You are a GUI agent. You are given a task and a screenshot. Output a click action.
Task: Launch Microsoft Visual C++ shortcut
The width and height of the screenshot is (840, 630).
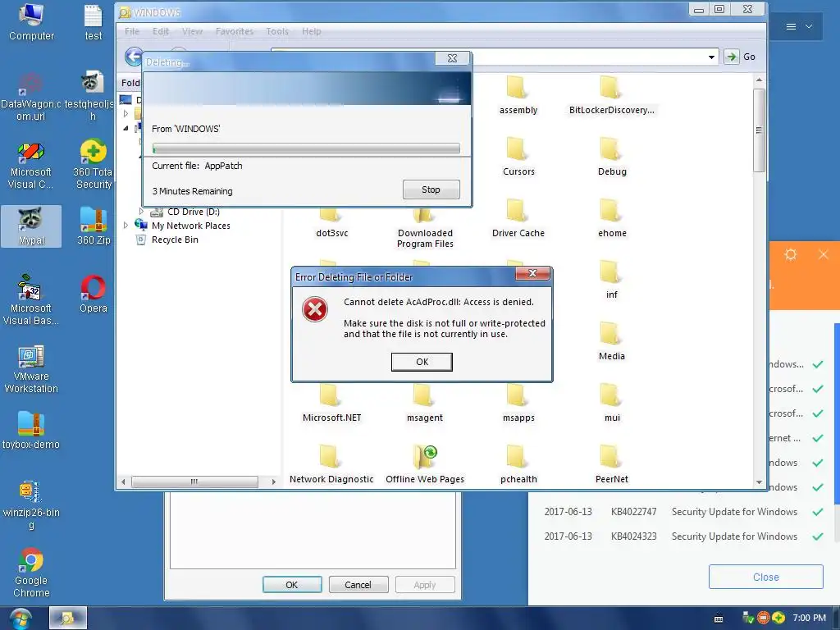click(31, 166)
